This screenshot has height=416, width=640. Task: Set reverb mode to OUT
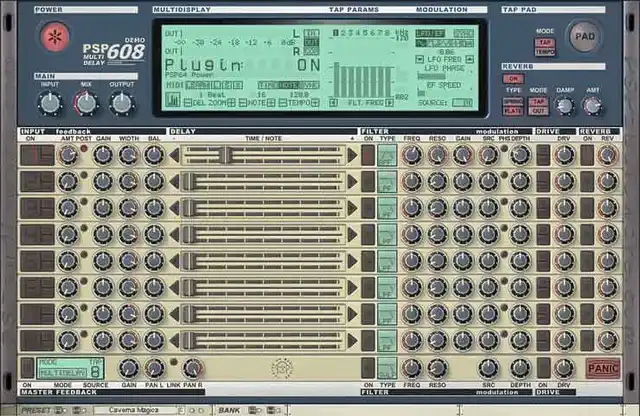[538, 111]
